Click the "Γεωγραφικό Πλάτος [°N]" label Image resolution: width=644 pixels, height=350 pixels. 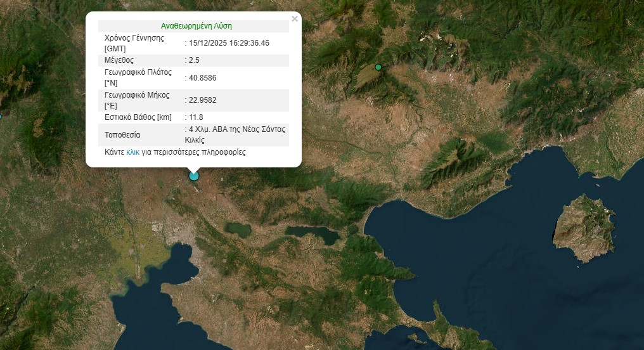point(138,77)
